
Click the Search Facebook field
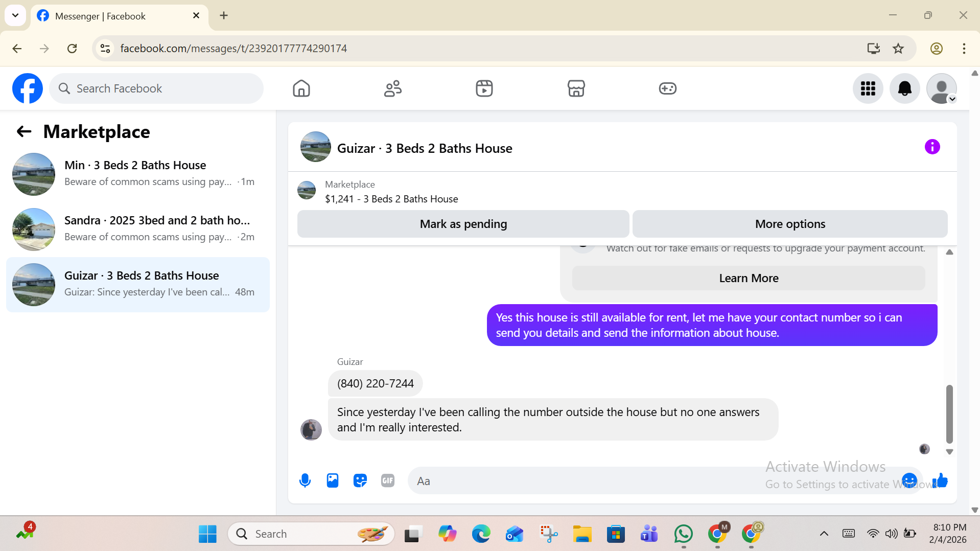pos(156,88)
